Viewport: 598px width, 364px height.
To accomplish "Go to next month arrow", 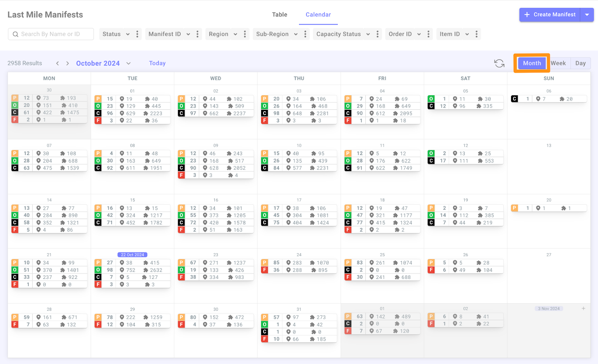I will pos(68,63).
